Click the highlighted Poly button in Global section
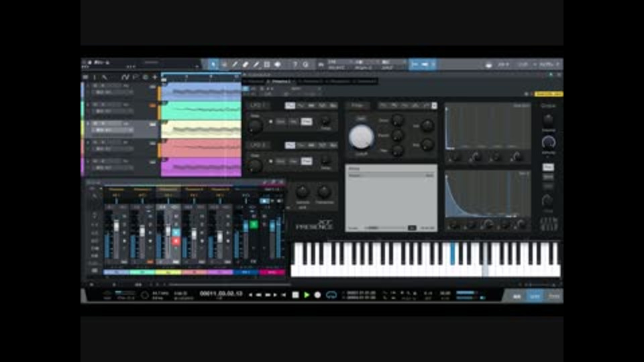Screen dimensions: 644x362 click(548, 167)
